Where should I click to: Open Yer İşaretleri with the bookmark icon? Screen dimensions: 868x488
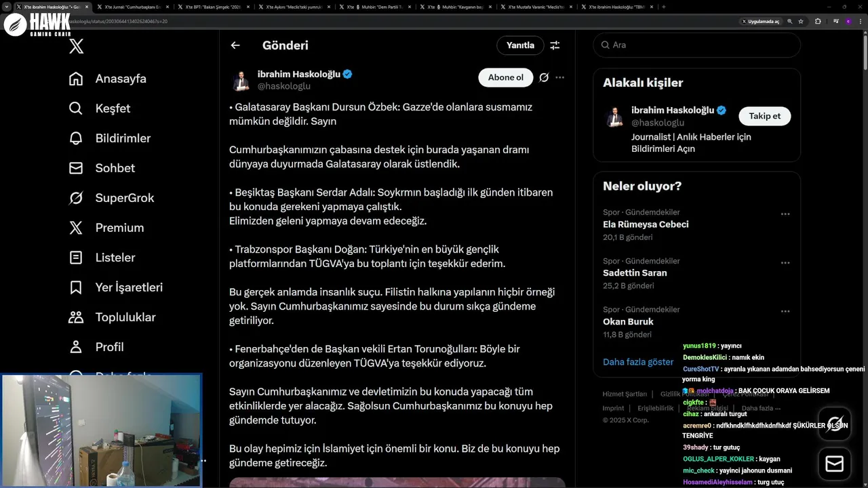click(x=76, y=287)
